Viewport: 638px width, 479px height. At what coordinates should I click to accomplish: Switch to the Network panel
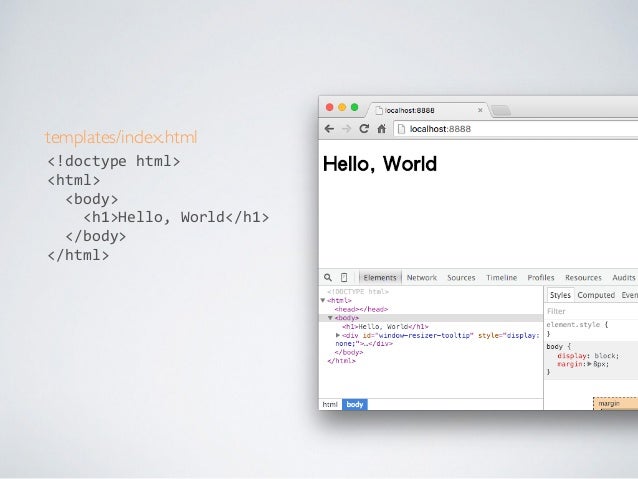coord(422,278)
